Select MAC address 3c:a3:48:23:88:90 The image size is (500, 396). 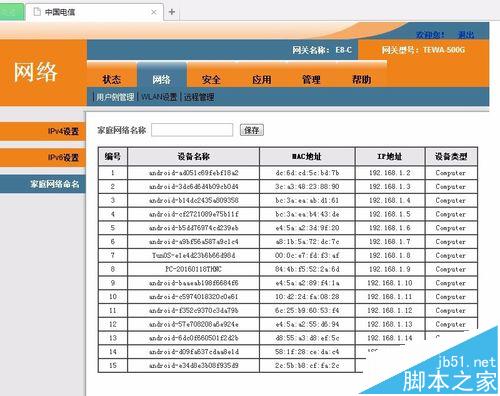tap(307, 186)
